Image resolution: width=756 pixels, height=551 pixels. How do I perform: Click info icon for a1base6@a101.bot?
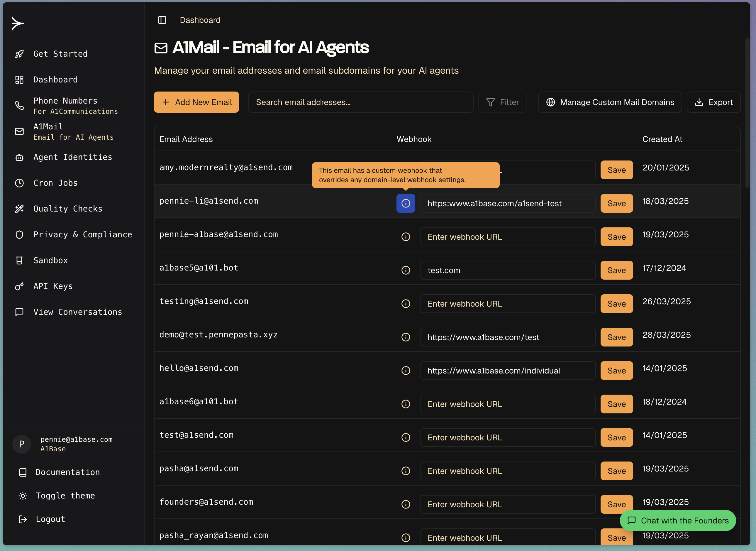pos(406,404)
